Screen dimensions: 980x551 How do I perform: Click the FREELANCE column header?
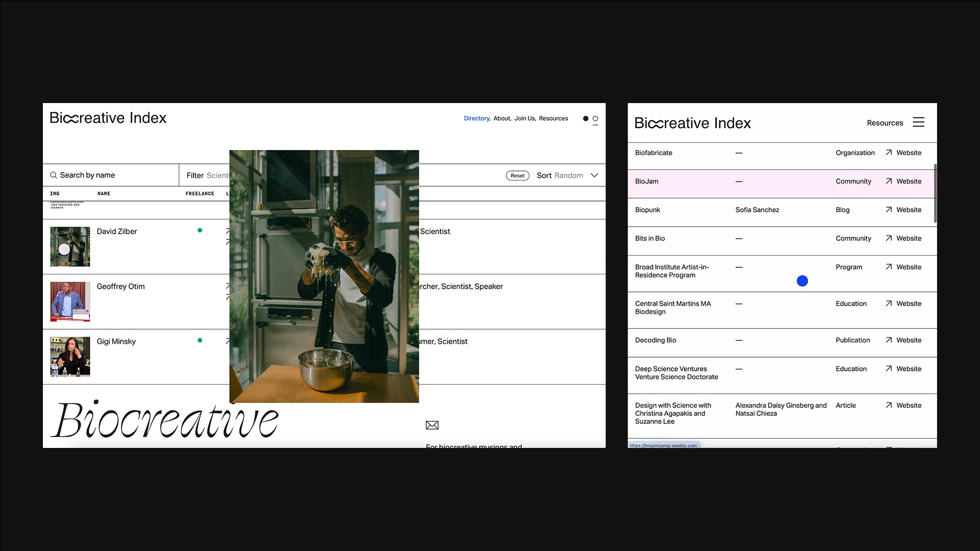tap(200, 194)
